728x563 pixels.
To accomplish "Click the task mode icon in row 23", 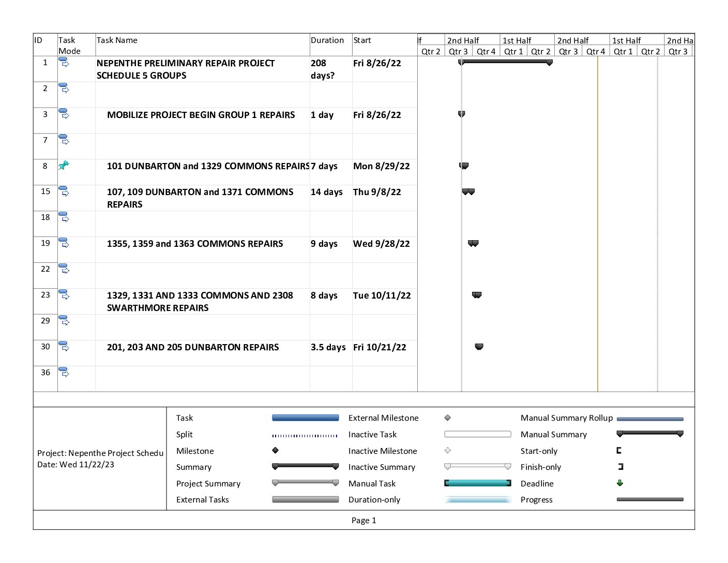I will [x=64, y=295].
